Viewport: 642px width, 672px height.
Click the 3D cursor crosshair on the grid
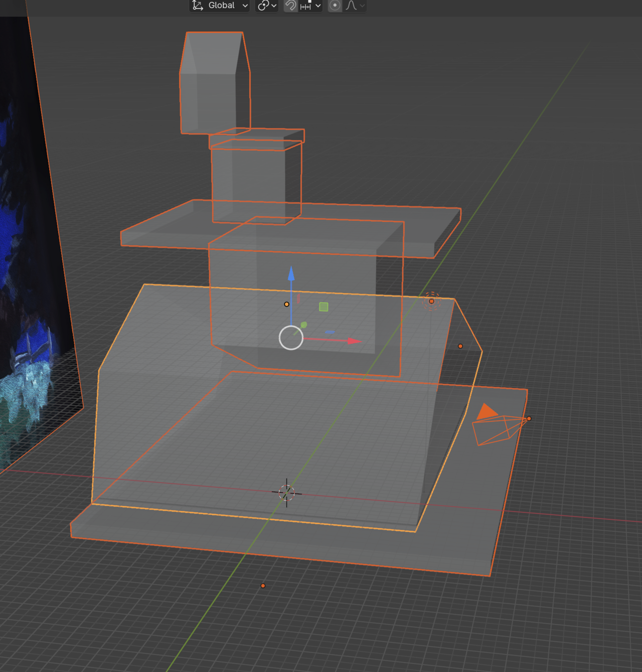[x=286, y=493]
